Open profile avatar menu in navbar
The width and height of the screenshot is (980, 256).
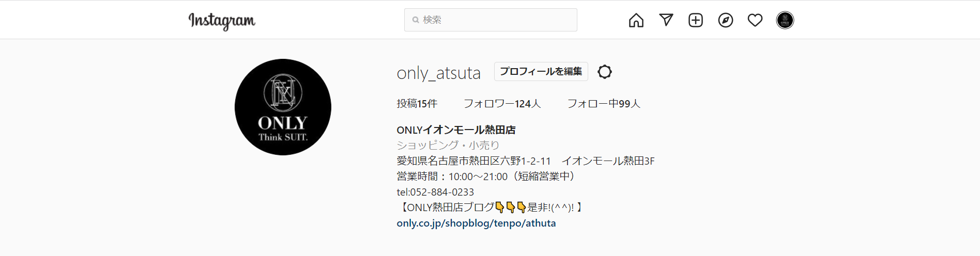[x=785, y=20]
